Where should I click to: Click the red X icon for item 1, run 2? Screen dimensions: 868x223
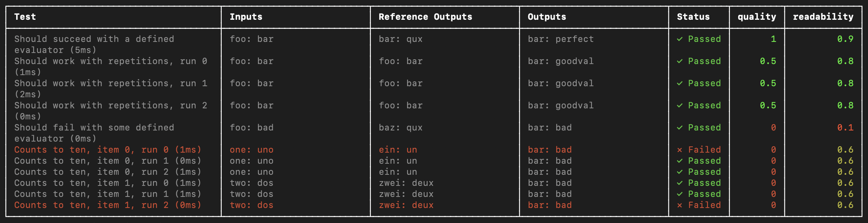(679, 205)
